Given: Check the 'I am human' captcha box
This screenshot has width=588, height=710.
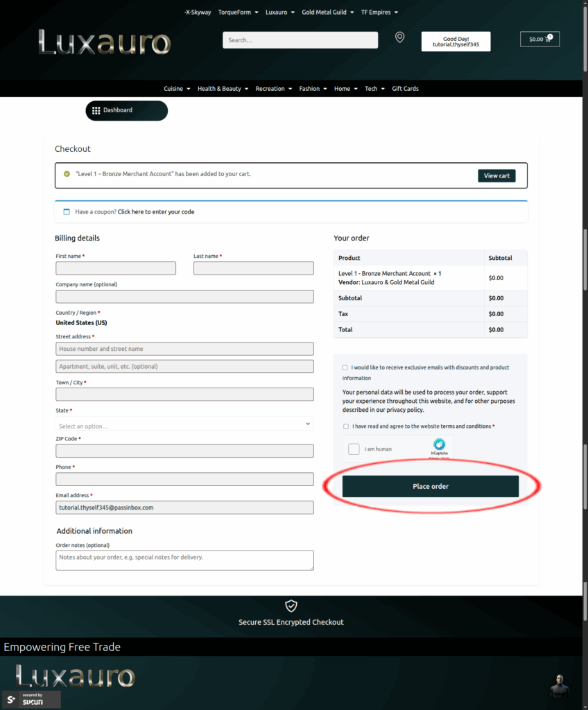Looking at the screenshot, I should click(354, 449).
